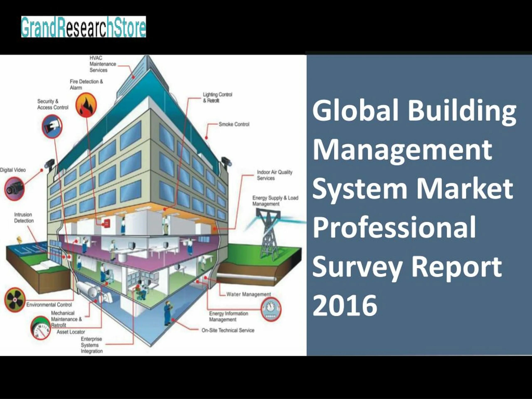Click the Intrusion Detection label

(24, 217)
